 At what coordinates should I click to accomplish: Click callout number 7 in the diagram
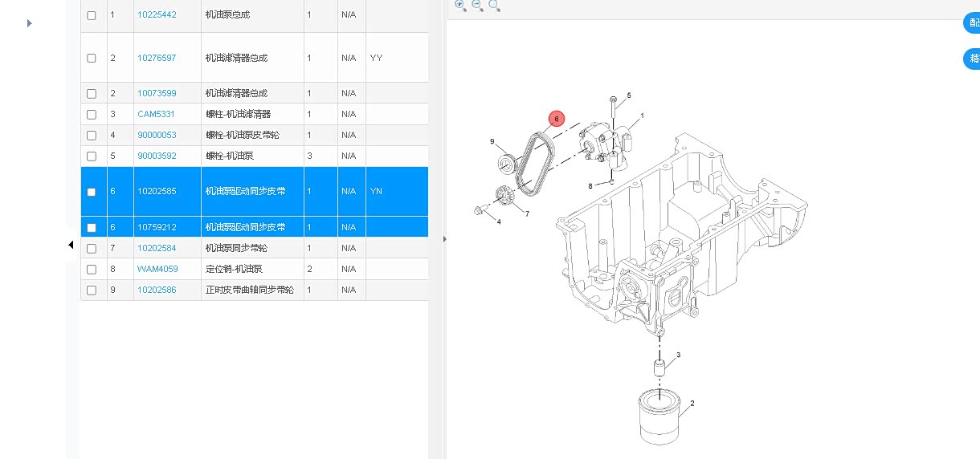[x=527, y=213]
